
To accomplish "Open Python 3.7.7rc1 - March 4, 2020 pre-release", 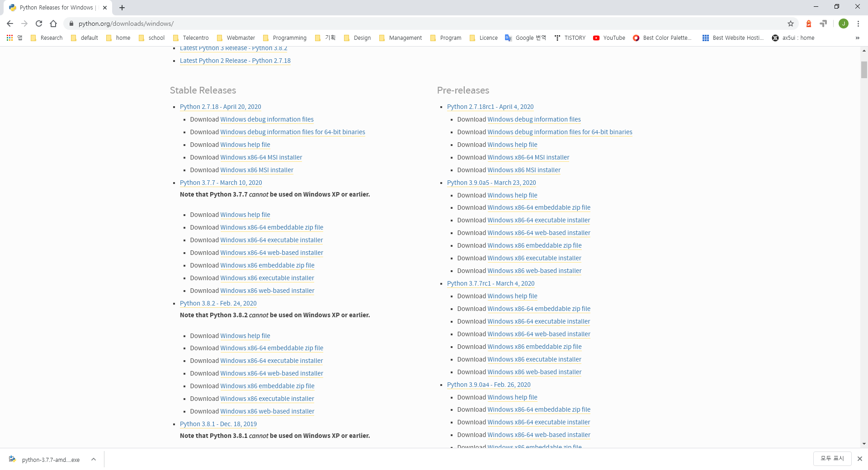I will point(491,283).
